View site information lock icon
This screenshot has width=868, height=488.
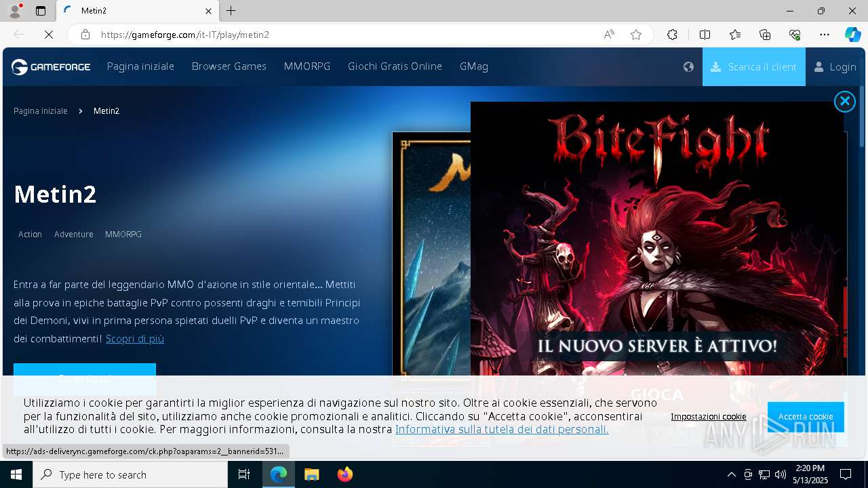click(x=85, y=35)
